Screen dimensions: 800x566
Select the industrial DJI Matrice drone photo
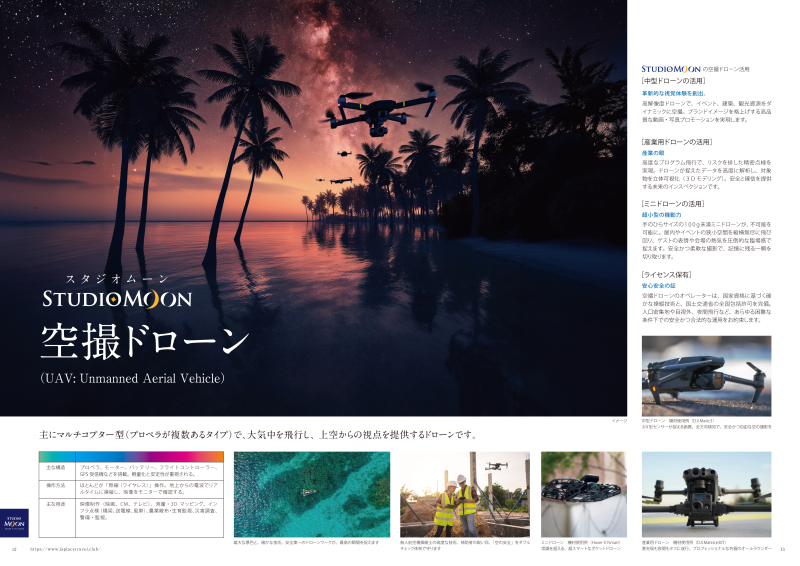pos(706,494)
